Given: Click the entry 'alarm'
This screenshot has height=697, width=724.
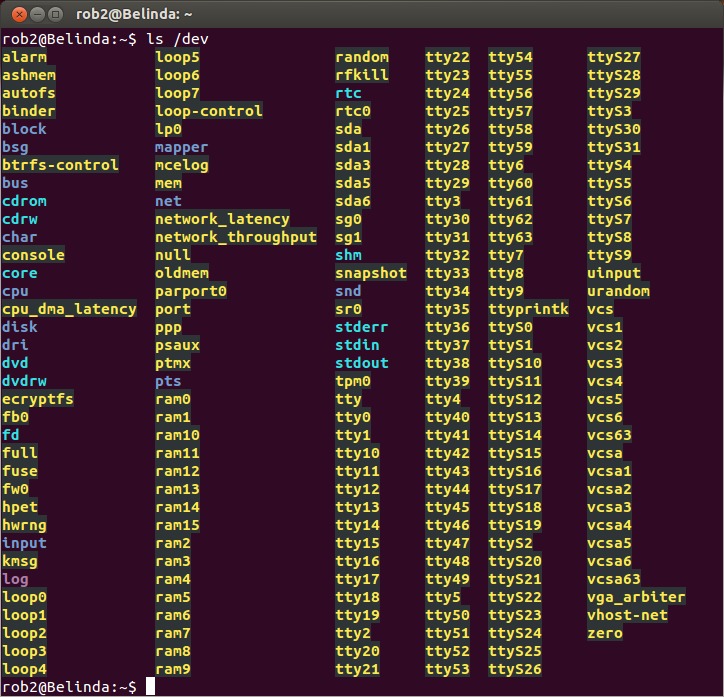Looking at the screenshot, I should (24, 57).
